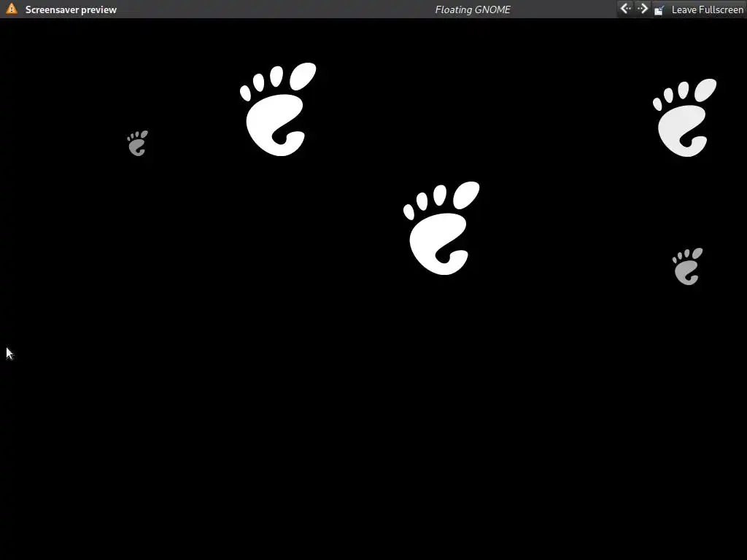Screen dimensions: 747x560
Task: Click the Floating GNOME title text
Action: click(x=473, y=9)
